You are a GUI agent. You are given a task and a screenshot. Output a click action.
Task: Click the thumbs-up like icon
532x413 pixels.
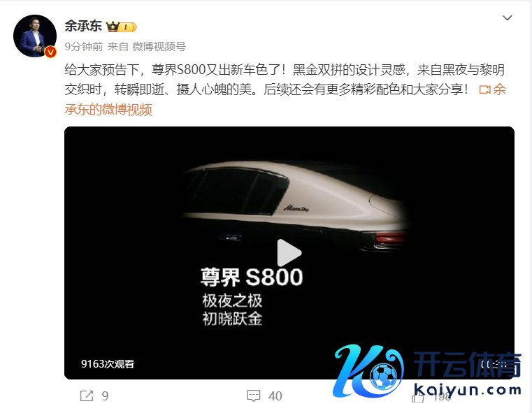point(417,397)
